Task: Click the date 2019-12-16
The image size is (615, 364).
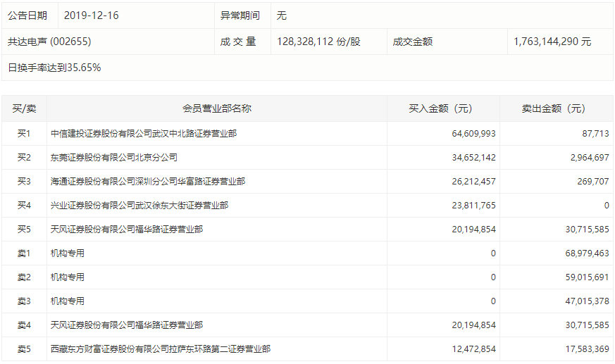Action: pyautogui.click(x=92, y=15)
